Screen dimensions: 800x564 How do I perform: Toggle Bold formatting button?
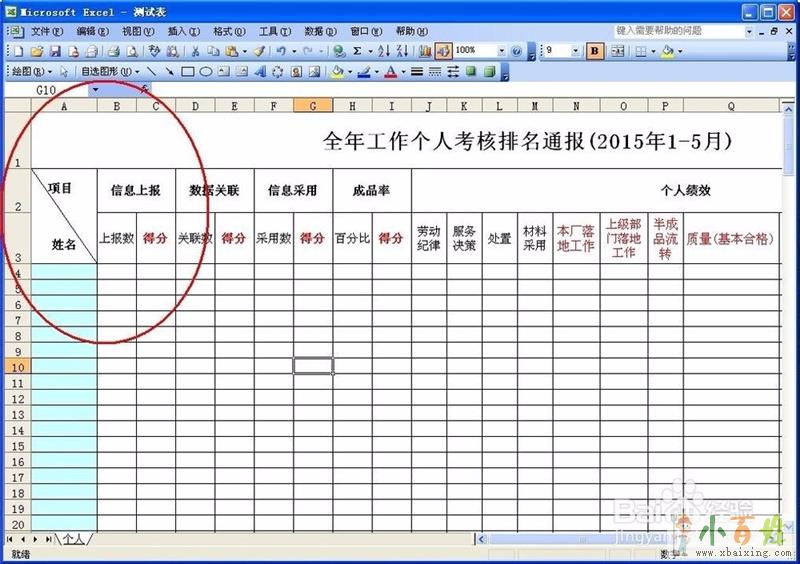(x=595, y=51)
